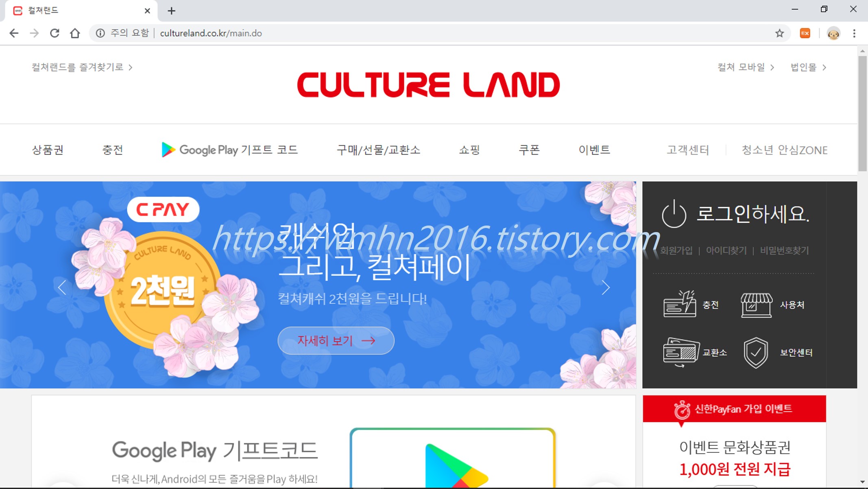
Task: Open the 상품권 menu
Action: tap(48, 150)
